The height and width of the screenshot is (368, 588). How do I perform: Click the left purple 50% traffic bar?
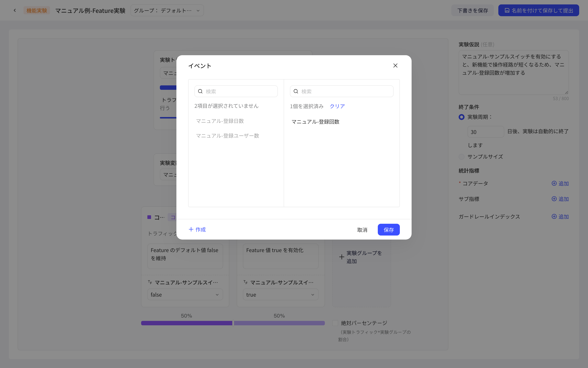[187, 323]
